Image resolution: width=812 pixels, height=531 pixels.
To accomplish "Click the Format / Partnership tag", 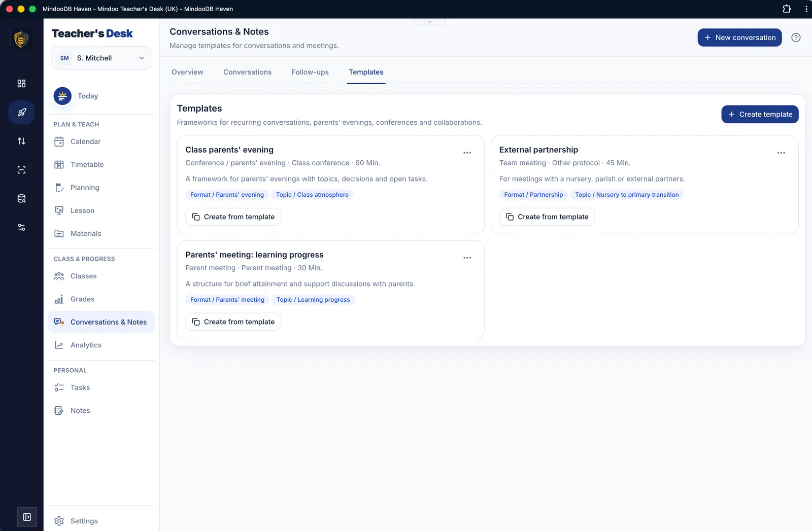I will click(x=533, y=195).
